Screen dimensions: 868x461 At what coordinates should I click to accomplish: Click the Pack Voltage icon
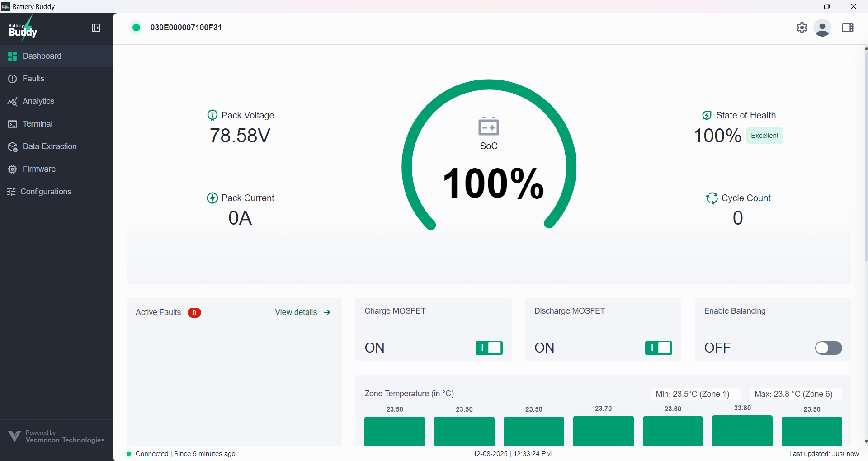tap(212, 115)
